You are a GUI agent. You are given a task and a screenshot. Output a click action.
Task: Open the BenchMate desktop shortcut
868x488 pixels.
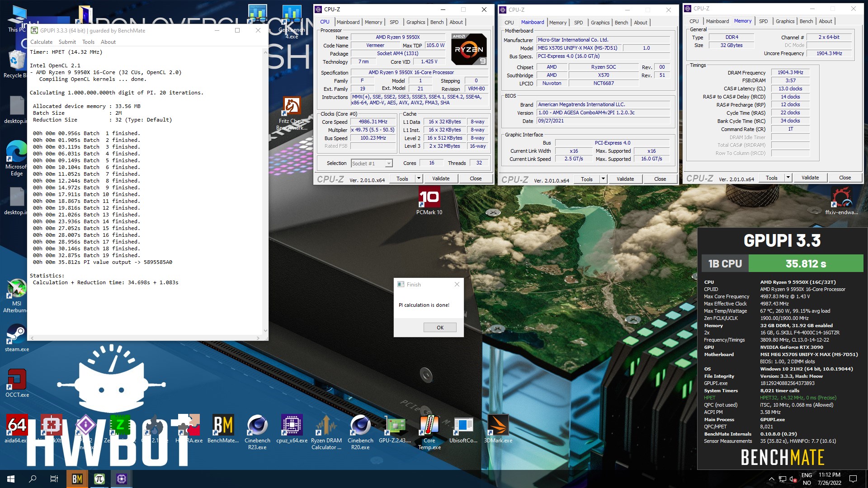(x=223, y=428)
